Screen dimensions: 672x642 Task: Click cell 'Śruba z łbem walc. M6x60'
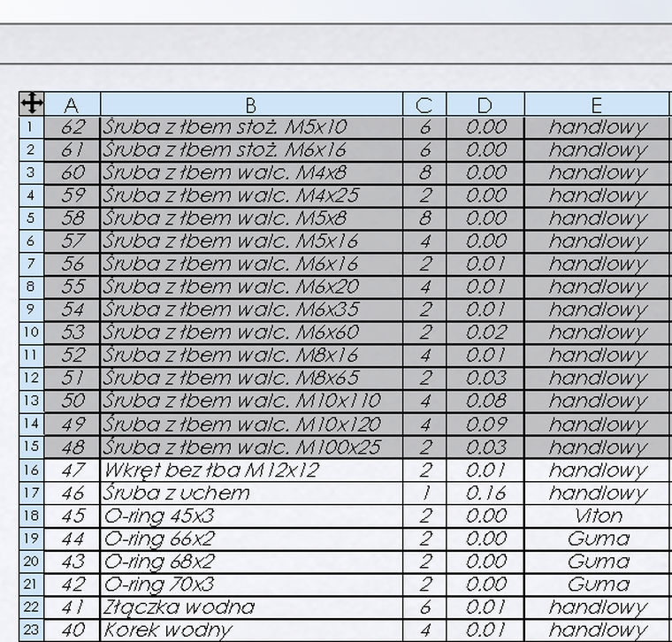pyautogui.click(x=252, y=332)
